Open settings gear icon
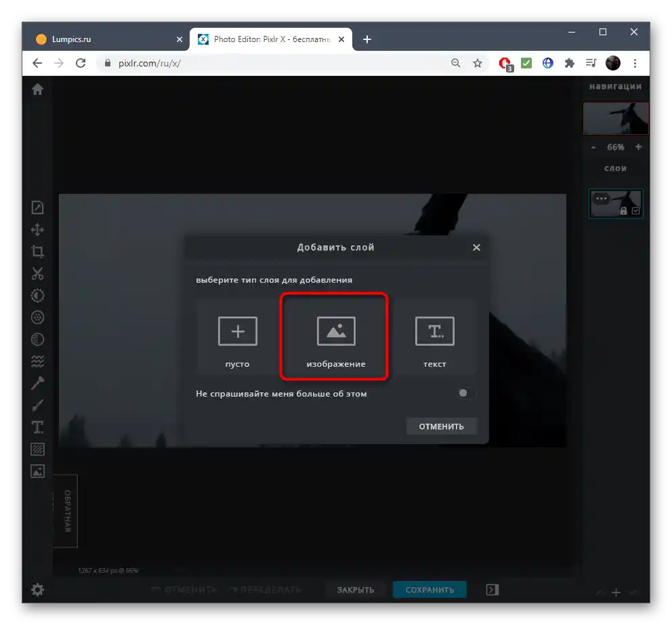 click(x=37, y=590)
